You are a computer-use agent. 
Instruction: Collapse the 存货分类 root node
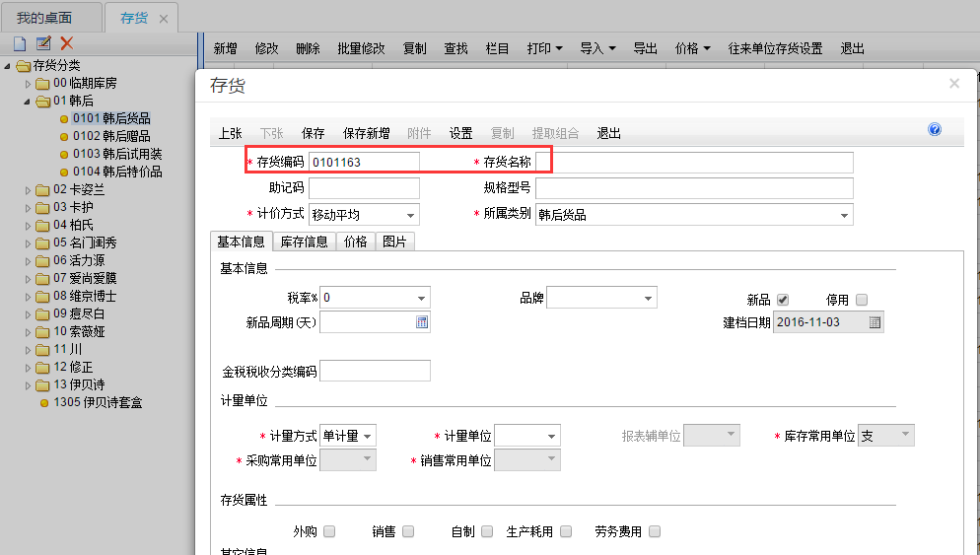point(8,66)
